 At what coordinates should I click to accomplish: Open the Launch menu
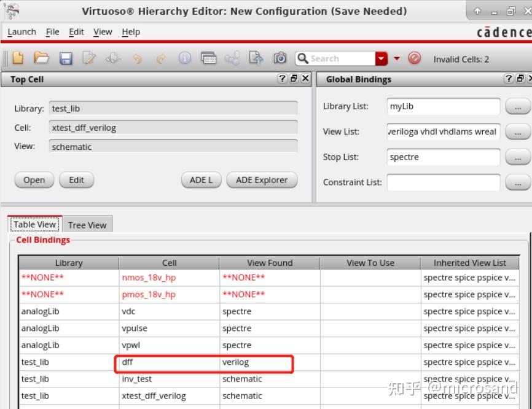pyautogui.click(x=22, y=32)
